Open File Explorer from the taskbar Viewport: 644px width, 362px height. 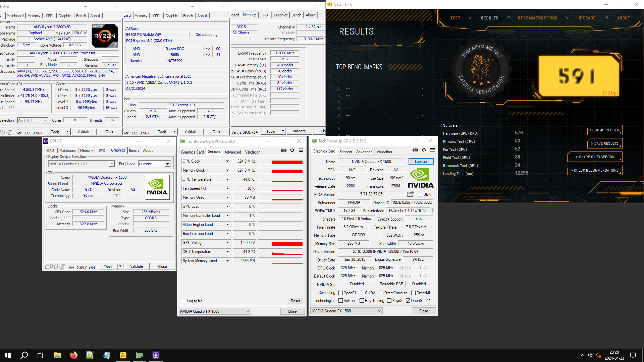pos(57,355)
